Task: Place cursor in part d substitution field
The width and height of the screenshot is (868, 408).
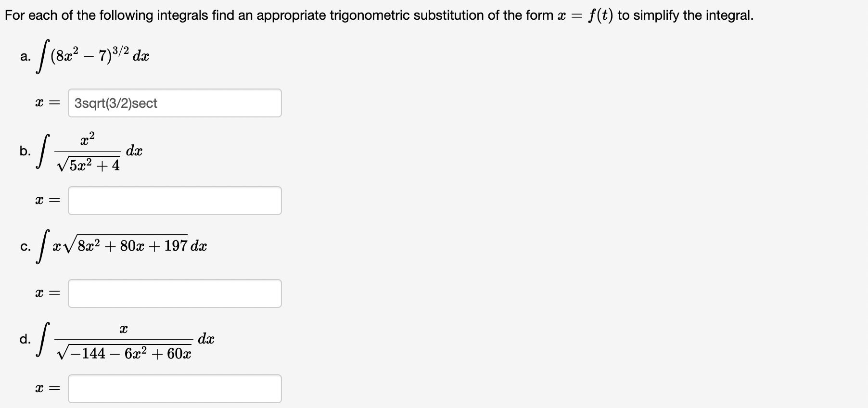Action: click(x=175, y=389)
